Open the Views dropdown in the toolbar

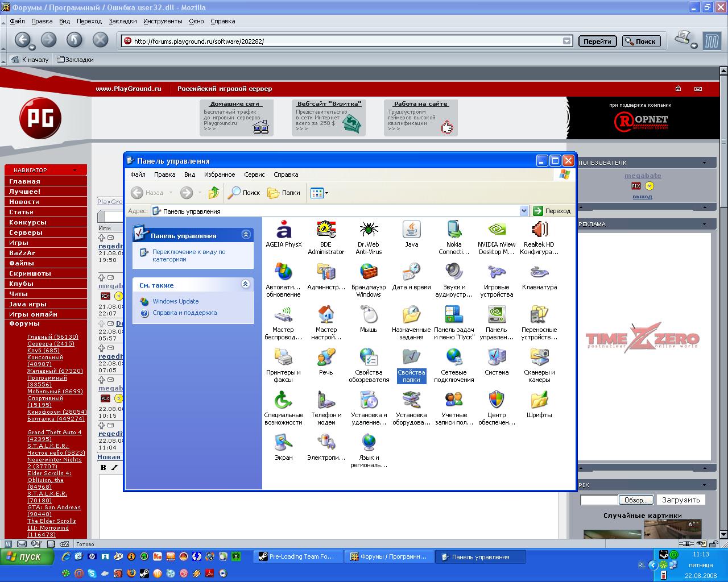319,193
